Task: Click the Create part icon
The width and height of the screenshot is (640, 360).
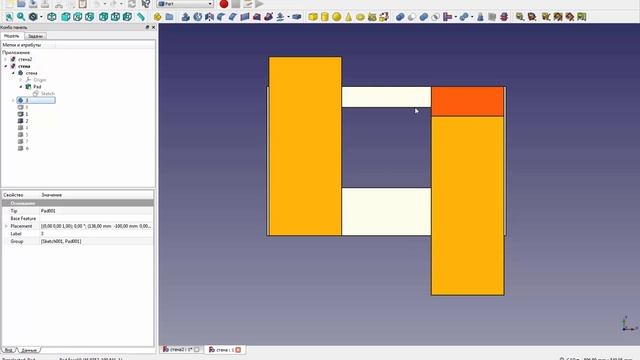Action: pyautogui.click(x=158, y=17)
